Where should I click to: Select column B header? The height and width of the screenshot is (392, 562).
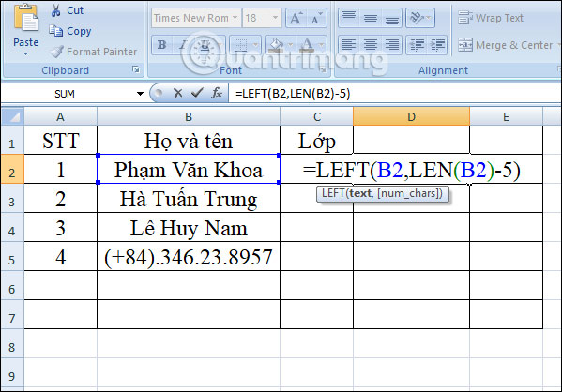[189, 117]
